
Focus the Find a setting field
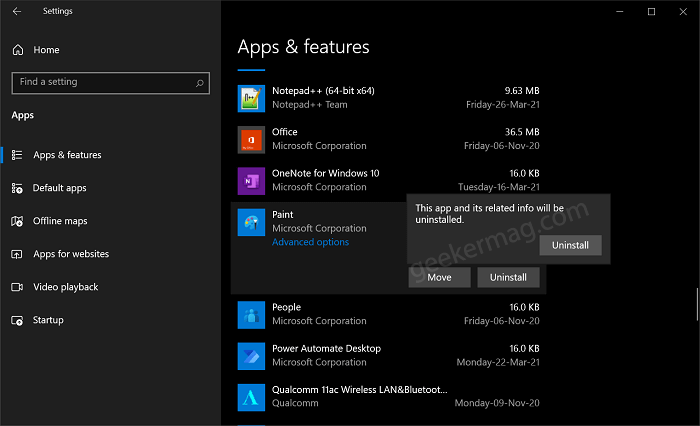click(110, 83)
